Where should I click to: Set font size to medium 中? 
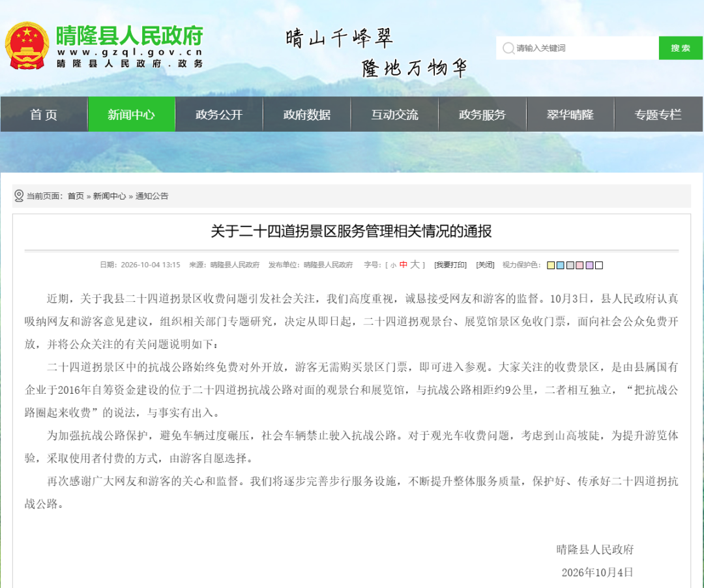tap(403, 265)
